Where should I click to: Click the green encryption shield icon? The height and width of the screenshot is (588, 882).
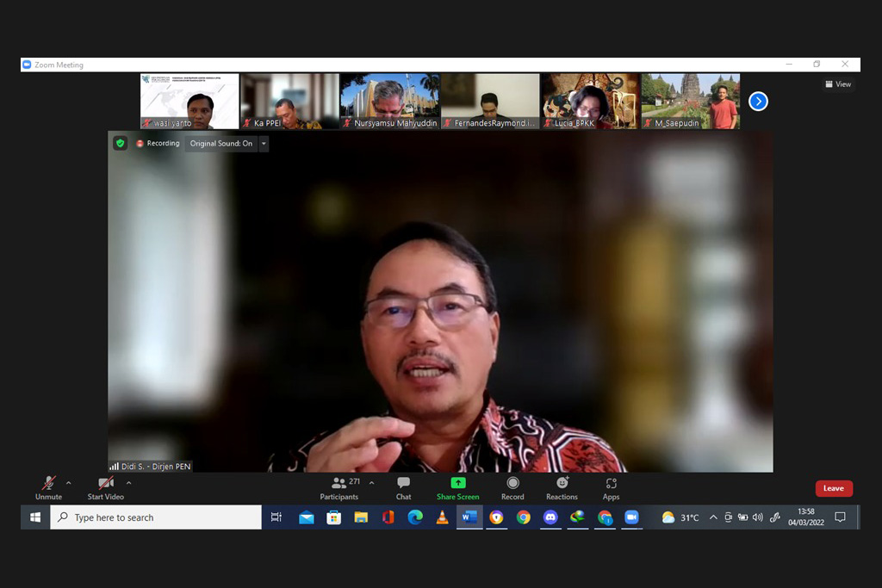pos(121,144)
